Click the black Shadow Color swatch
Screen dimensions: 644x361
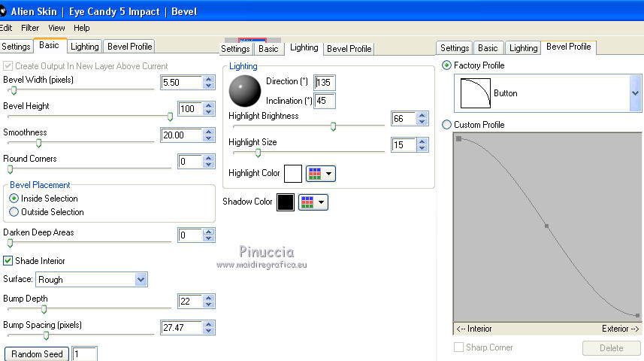pyautogui.click(x=286, y=202)
